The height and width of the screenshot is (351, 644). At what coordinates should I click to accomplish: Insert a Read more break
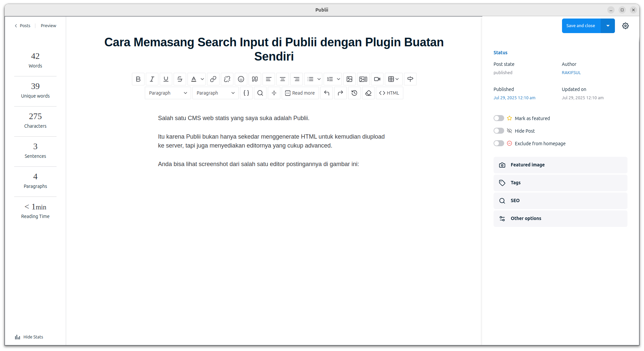[300, 93]
